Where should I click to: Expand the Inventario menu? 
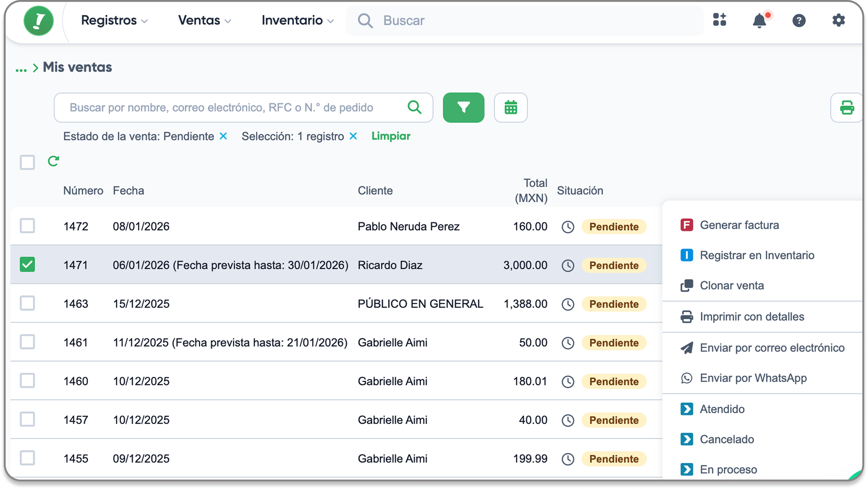[298, 21]
